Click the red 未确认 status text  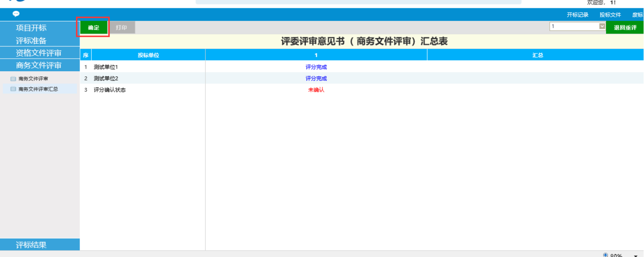316,90
